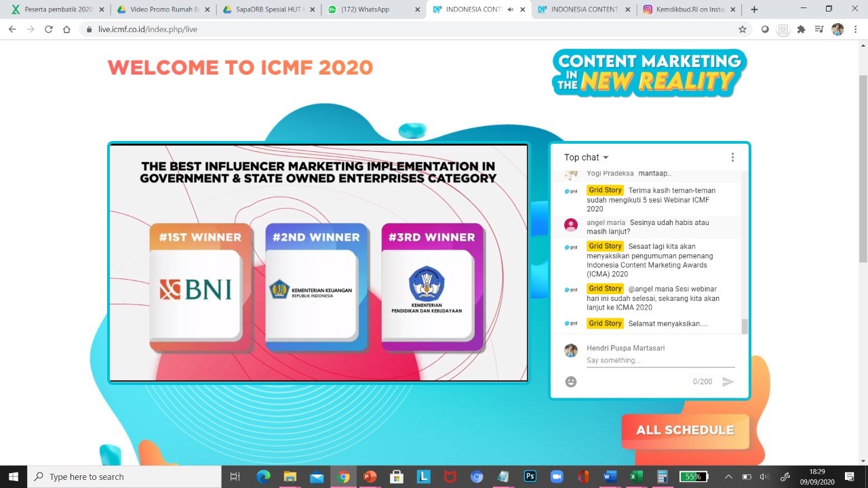Bookmark this page with the star icon
The height and width of the screenshot is (488, 868).
[743, 29]
